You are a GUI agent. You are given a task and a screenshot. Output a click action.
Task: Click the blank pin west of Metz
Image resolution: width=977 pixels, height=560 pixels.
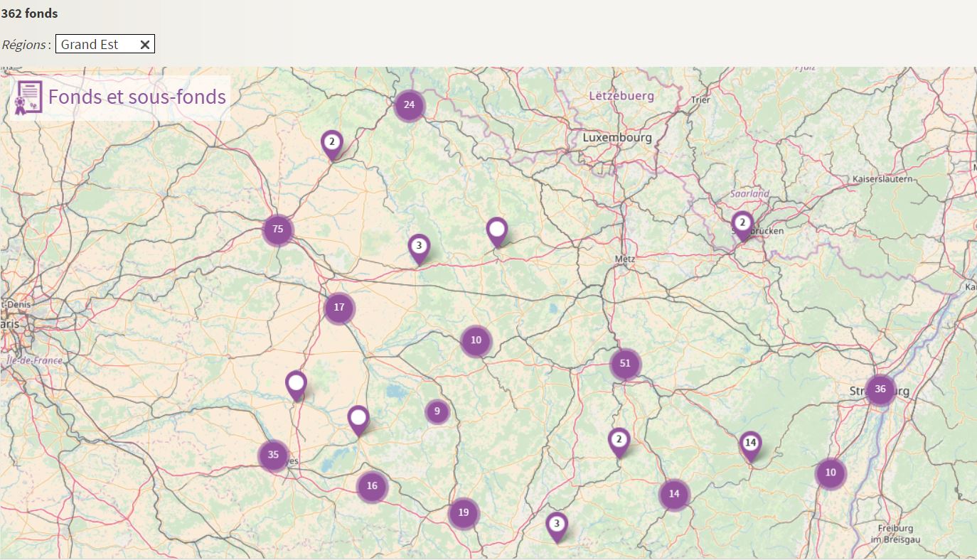pyautogui.click(x=497, y=232)
